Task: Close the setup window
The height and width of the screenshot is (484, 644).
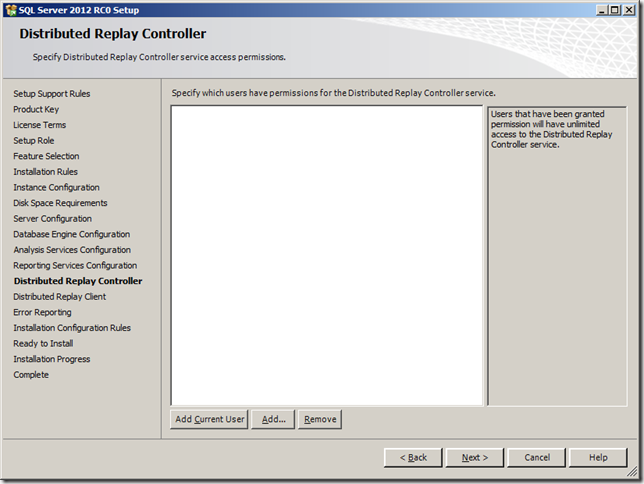Action: (629, 10)
